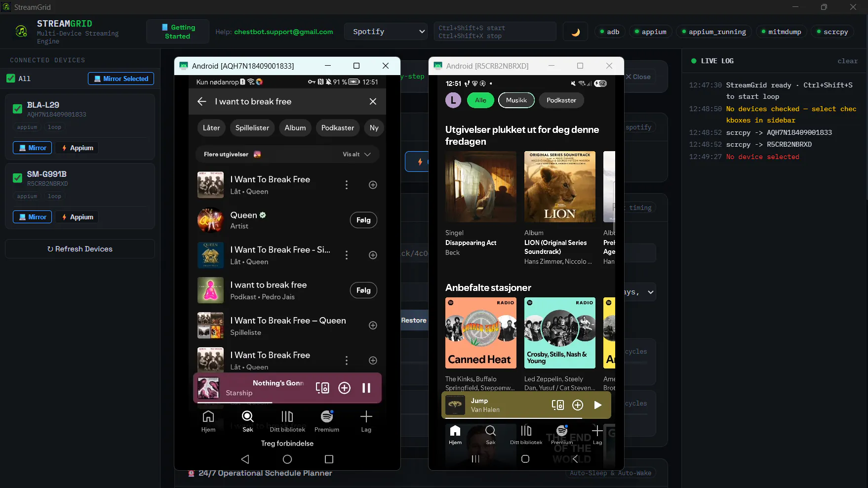Click Refresh Devices button
The width and height of the screenshot is (868, 488).
tap(80, 249)
